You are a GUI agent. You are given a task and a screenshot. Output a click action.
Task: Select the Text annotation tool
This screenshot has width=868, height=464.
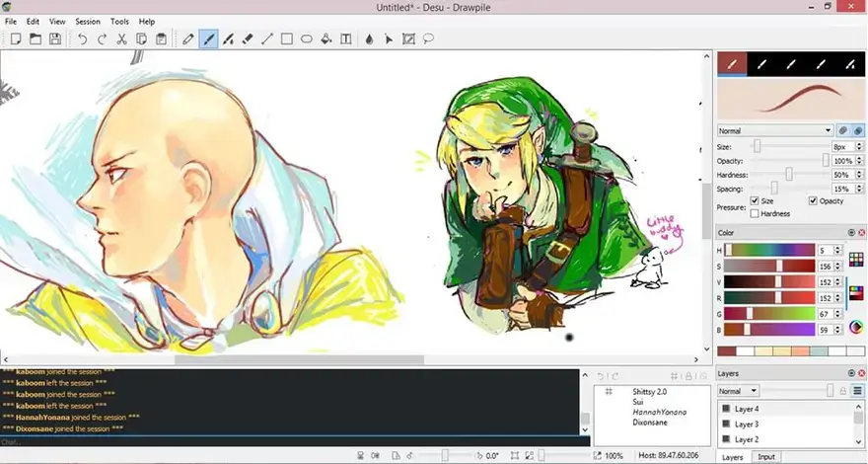click(x=346, y=39)
